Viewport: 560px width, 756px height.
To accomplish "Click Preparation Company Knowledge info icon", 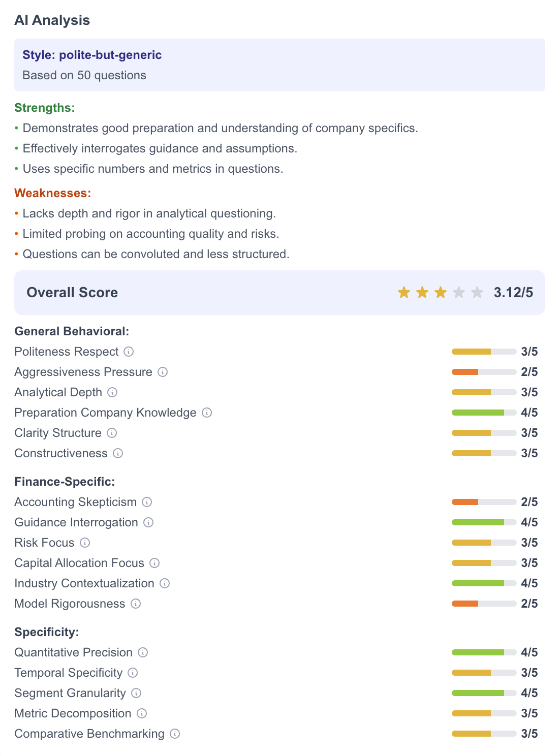I will click(x=207, y=413).
